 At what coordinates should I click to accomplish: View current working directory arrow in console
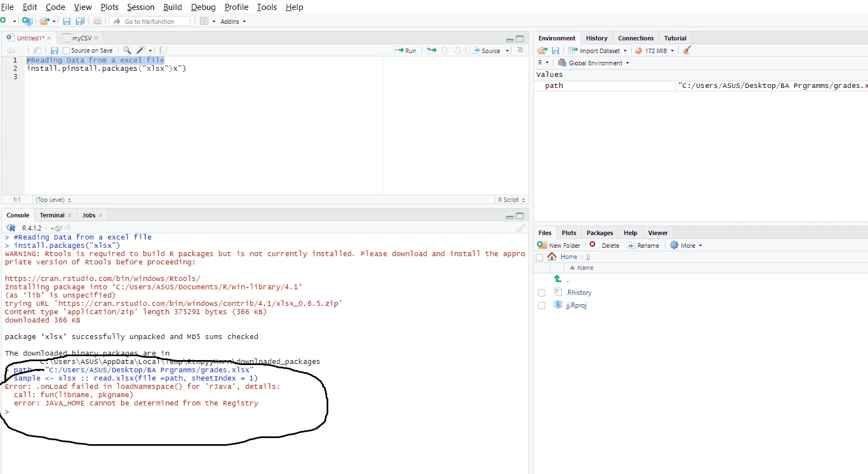pyautogui.click(x=68, y=228)
